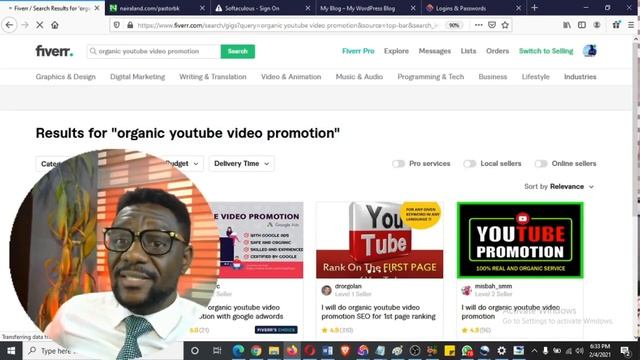Enable the Local sellers toggle
The image size is (640, 360).
(x=469, y=164)
